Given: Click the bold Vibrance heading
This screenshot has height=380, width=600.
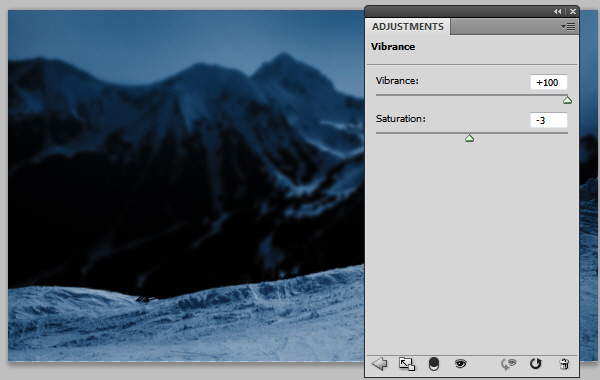Looking at the screenshot, I should click(393, 47).
